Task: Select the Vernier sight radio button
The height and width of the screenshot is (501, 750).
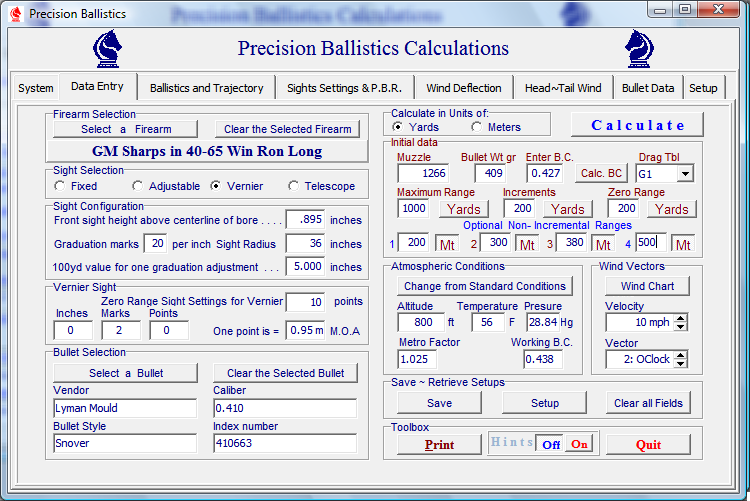Action: 216,186
